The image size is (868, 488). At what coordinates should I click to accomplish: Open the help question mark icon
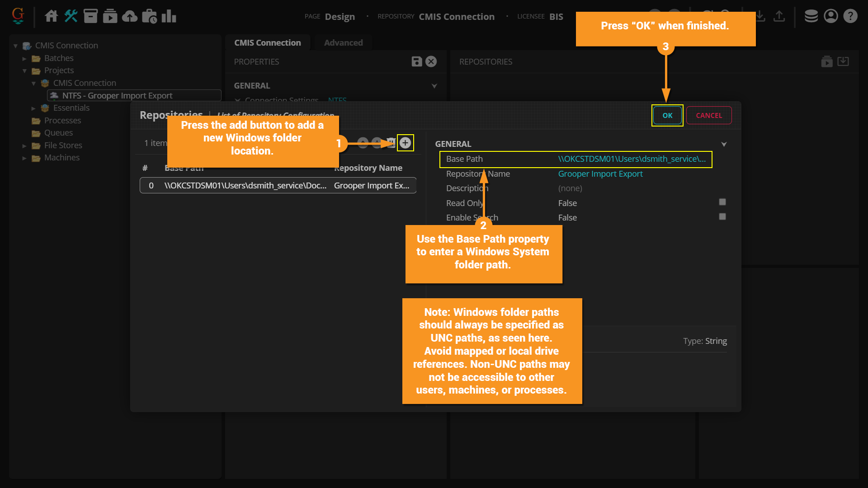pos(850,16)
